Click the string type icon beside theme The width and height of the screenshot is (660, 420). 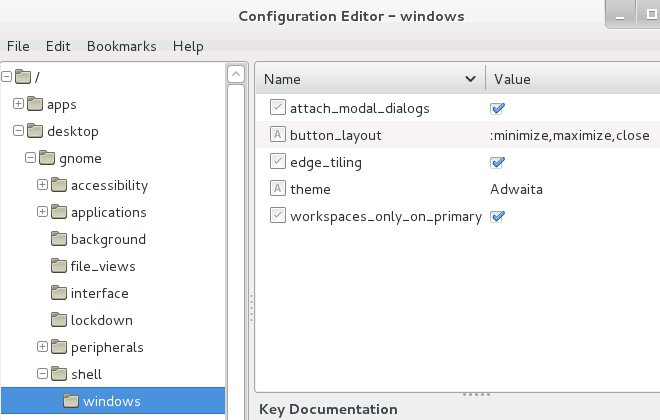(277, 189)
